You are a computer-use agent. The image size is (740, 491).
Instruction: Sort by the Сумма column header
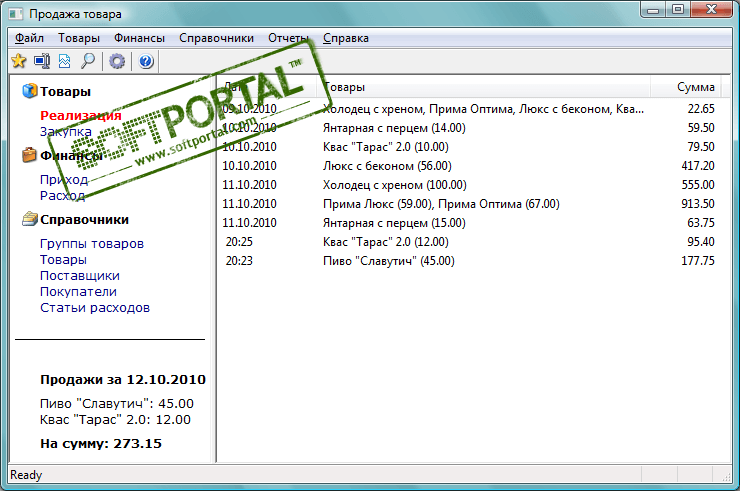point(685,87)
